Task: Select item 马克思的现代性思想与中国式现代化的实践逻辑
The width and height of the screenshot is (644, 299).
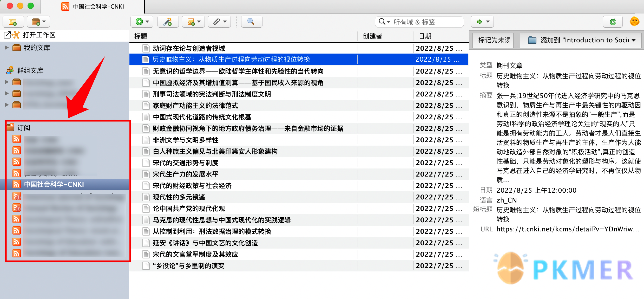Action: [x=299, y=220]
